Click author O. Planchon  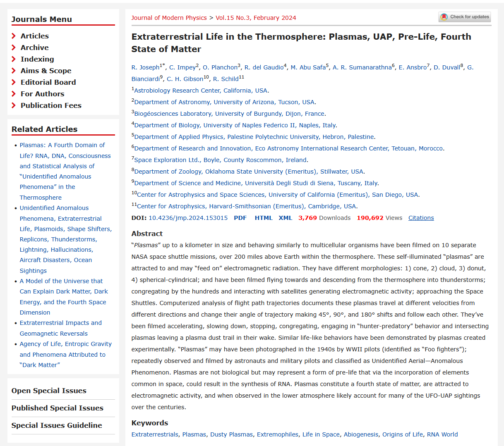point(220,67)
